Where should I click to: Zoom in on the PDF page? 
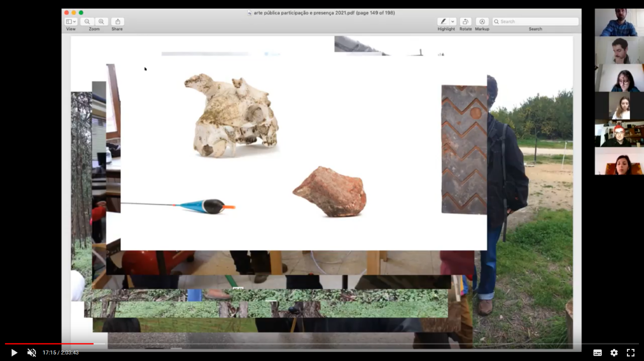pyautogui.click(x=101, y=22)
